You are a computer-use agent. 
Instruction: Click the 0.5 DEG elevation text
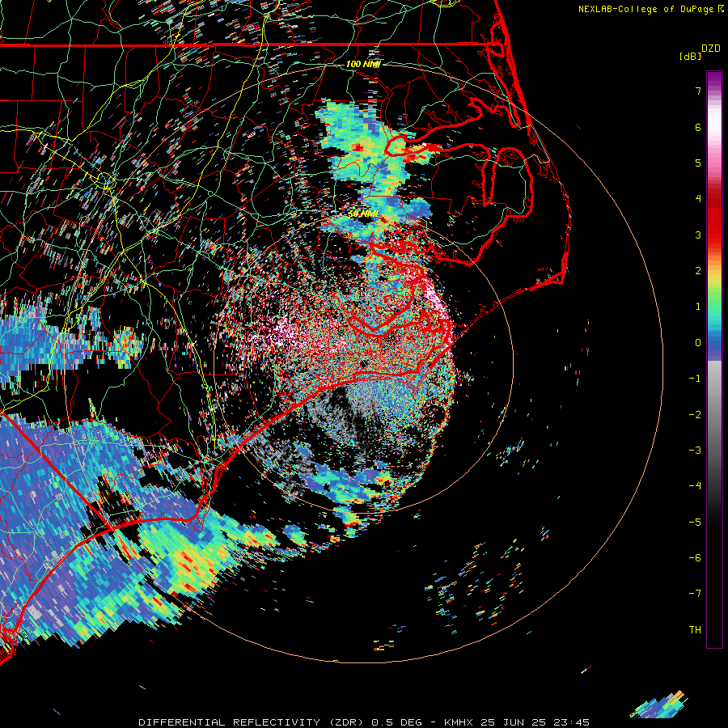[x=397, y=722]
